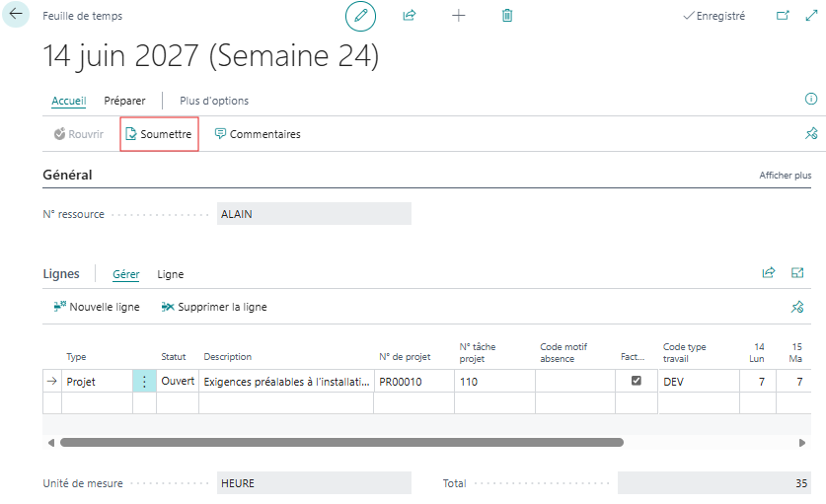Click N° tâche projet column header
The width and height of the screenshot is (826, 504).
pos(478,352)
